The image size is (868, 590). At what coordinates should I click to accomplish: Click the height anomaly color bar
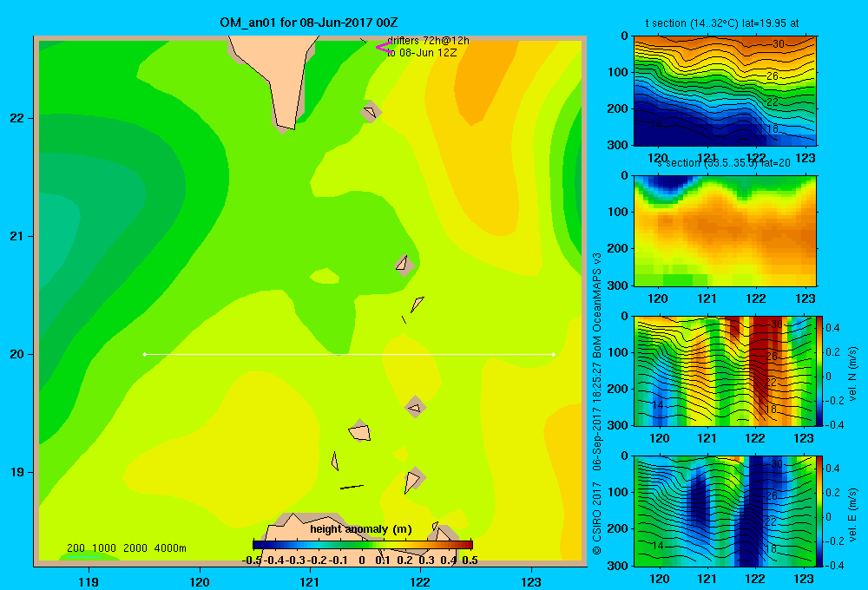(363, 545)
